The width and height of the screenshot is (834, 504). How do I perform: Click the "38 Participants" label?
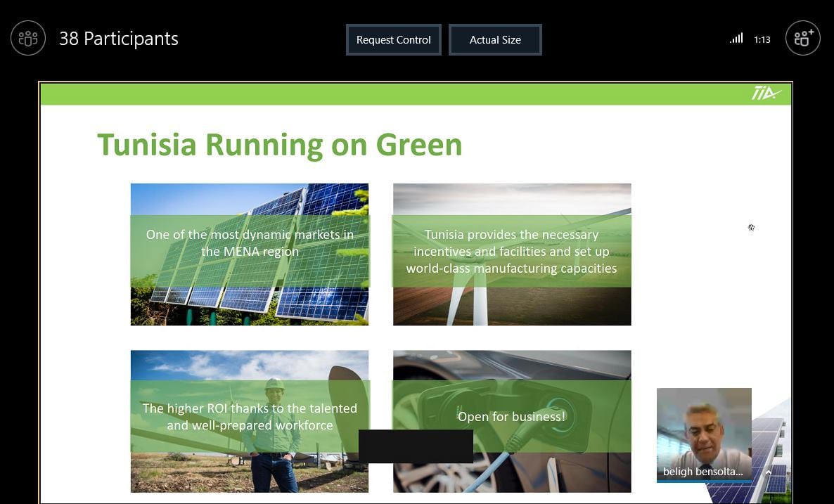[x=118, y=39]
